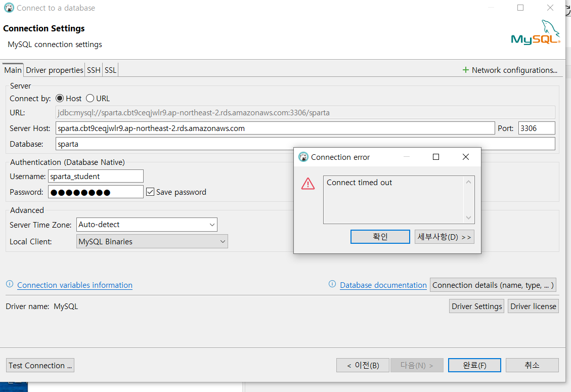Maximize the Connection error dialog

click(x=435, y=157)
